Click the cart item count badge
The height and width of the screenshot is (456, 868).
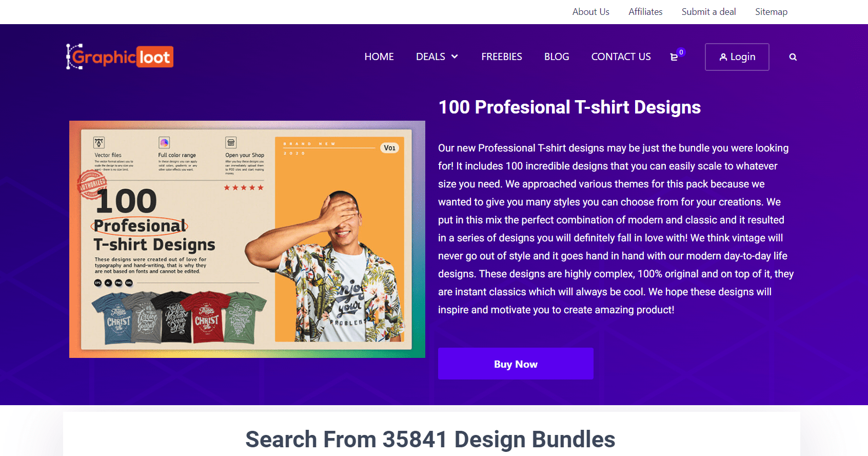pyautogui.click(x=681, y=52)
